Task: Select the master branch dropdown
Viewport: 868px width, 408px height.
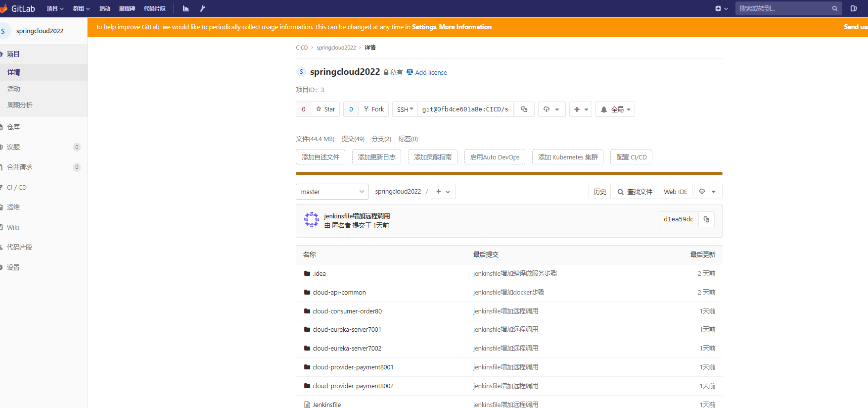Action: [332, 192]
